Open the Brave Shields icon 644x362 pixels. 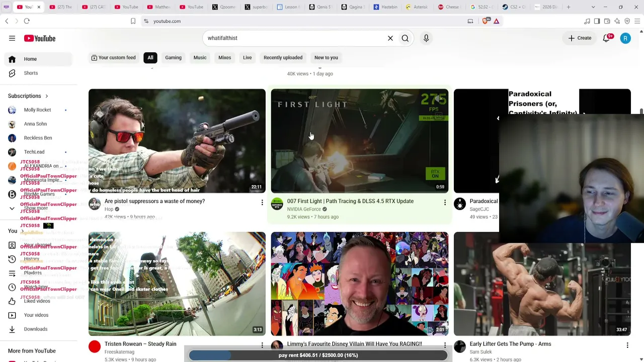click(485, 21)
